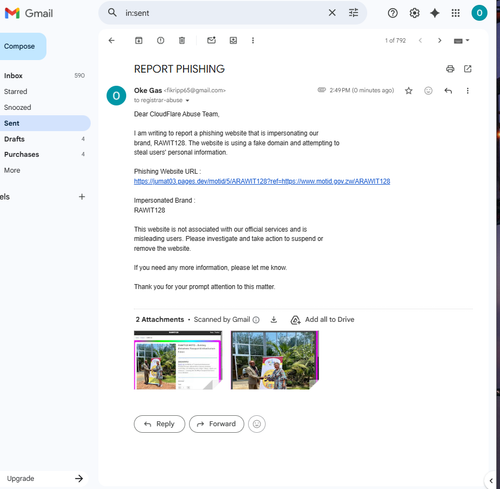Add emoji reaction next to Forward
Image resolution: width=500 pixels, height=489 pixels.
tap(257, 424)
